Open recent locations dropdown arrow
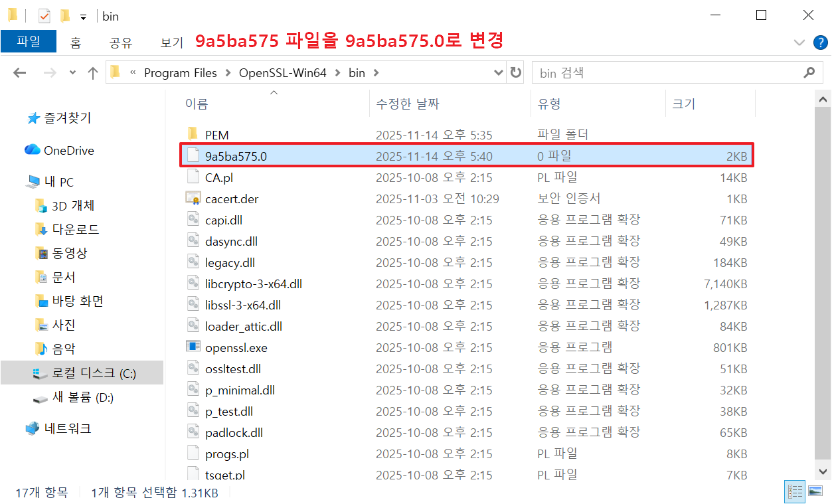Viewport: 832px width, 504px height. click(x=72, y=73)
